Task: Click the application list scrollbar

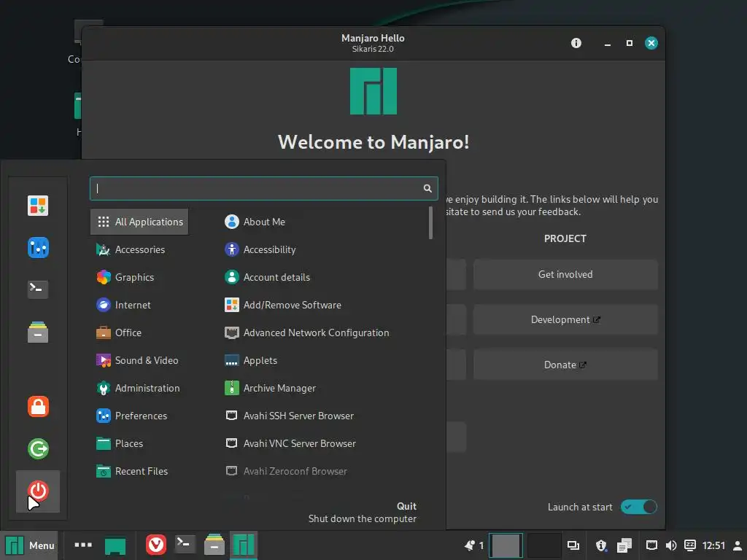Action: [430, 223]
